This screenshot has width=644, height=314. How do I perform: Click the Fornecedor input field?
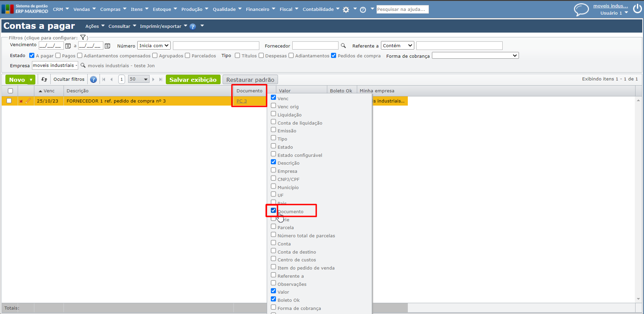pyautogui.click(x=315, y=45)
